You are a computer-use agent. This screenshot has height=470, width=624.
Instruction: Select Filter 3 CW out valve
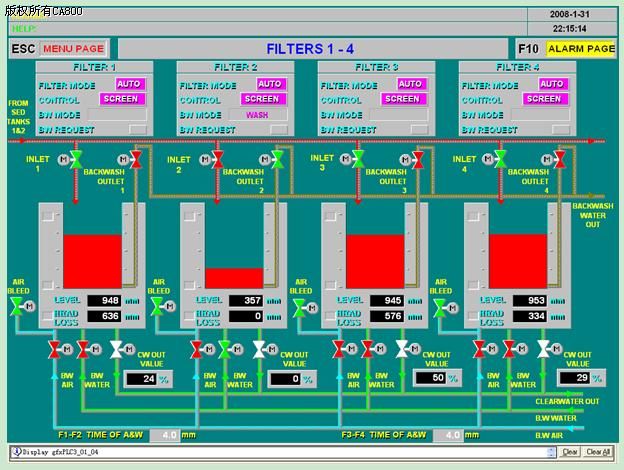pos(403,348)
